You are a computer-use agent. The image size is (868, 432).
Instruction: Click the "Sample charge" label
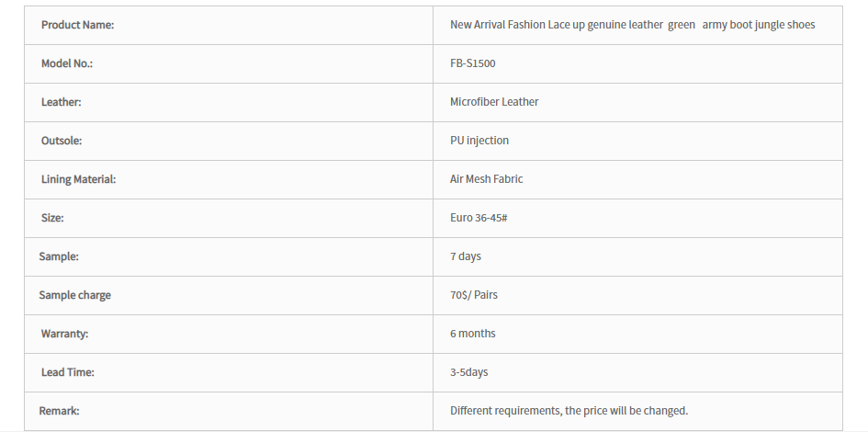(x=74, y=295)
